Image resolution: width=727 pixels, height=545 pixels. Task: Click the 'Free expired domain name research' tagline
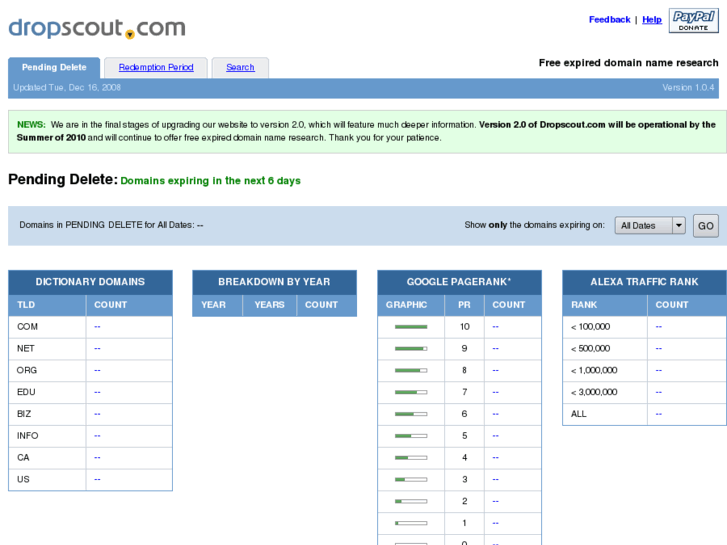[628, 63]
